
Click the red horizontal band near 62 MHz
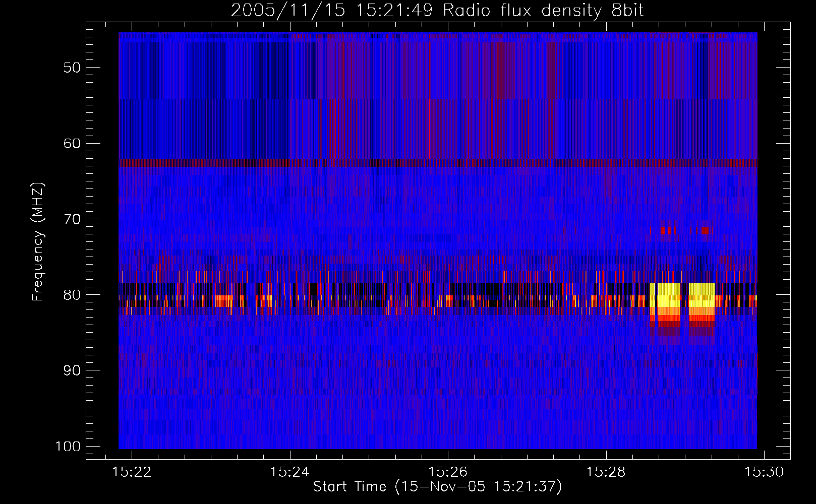438,163
